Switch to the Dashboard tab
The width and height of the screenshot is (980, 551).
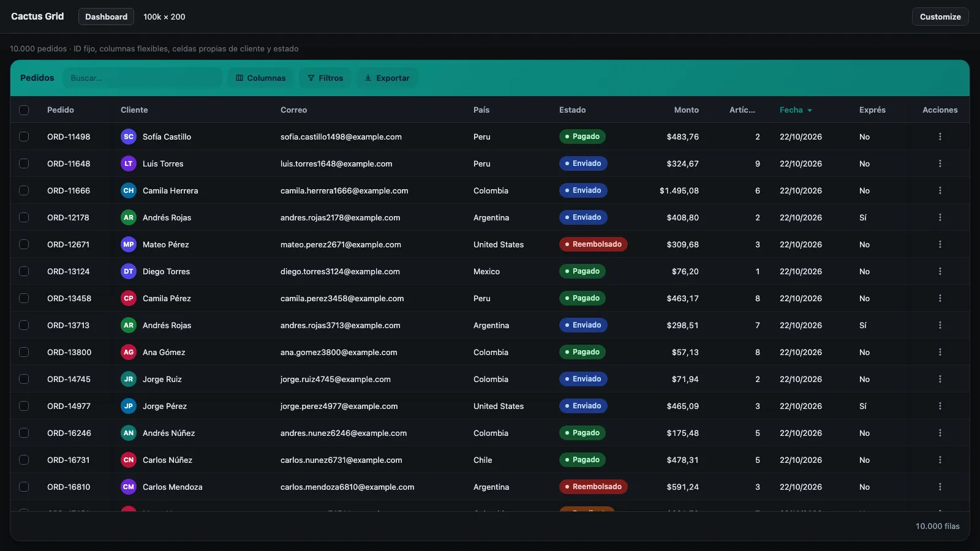pos(106,17)
